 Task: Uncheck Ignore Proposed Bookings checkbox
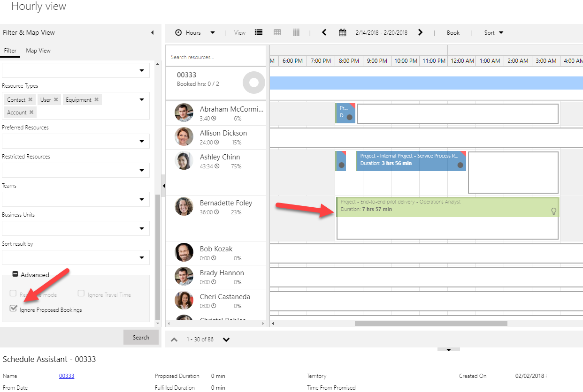coord(14,308)
